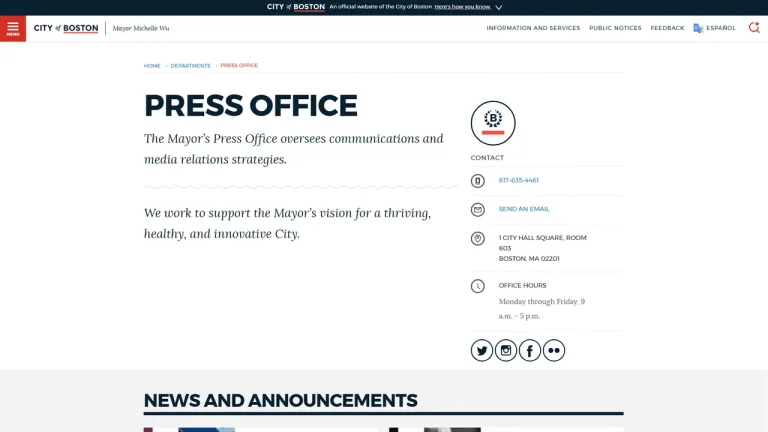Screen dimensions: 768x432
Task: Click the City of Boston header logo
Action: pos(66,28)
